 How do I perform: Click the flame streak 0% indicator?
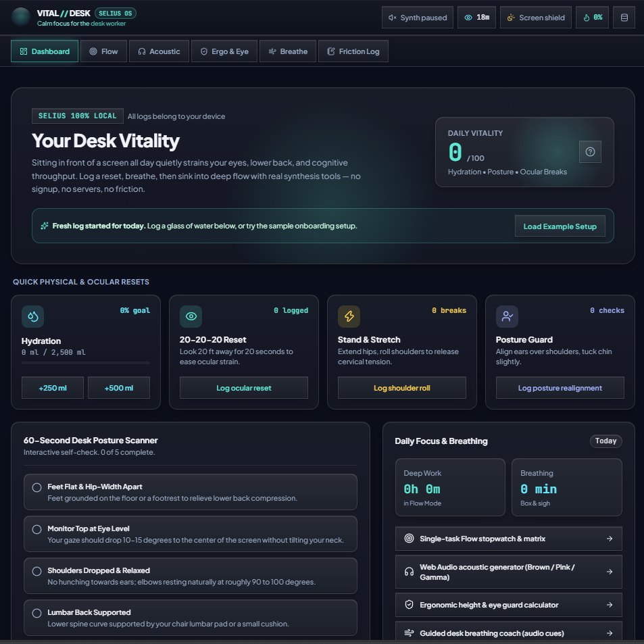(x=592, y=18)
